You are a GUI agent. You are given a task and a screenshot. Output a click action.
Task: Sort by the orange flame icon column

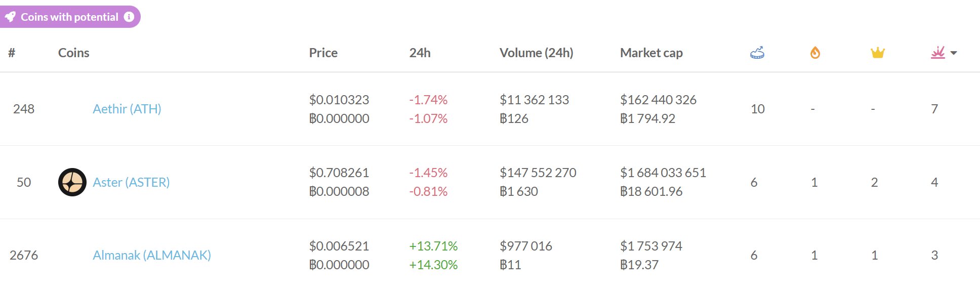pyautogui.click(x=815, y=53)
